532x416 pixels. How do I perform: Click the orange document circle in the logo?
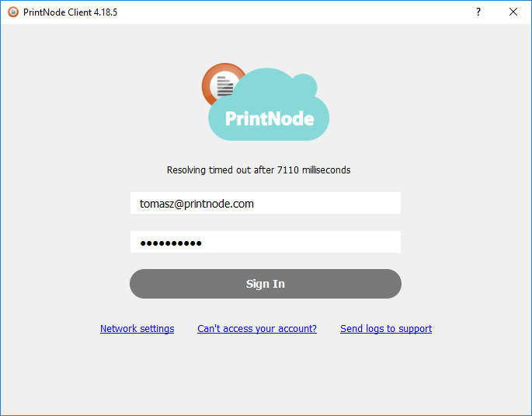[x=223, y=85]
